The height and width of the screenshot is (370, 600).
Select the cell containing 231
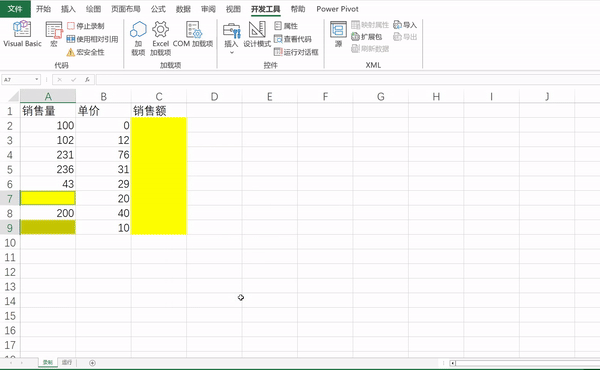click(48, 155)
